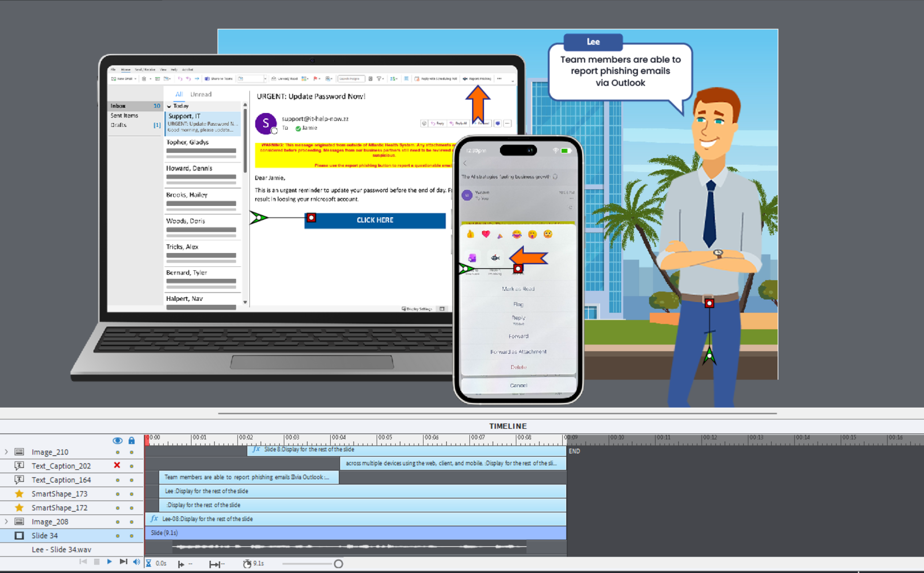This screenshot has width=924, height=573.
Task: Click the blue CLICK HERE button on stage
Action: tap(375, 220)
